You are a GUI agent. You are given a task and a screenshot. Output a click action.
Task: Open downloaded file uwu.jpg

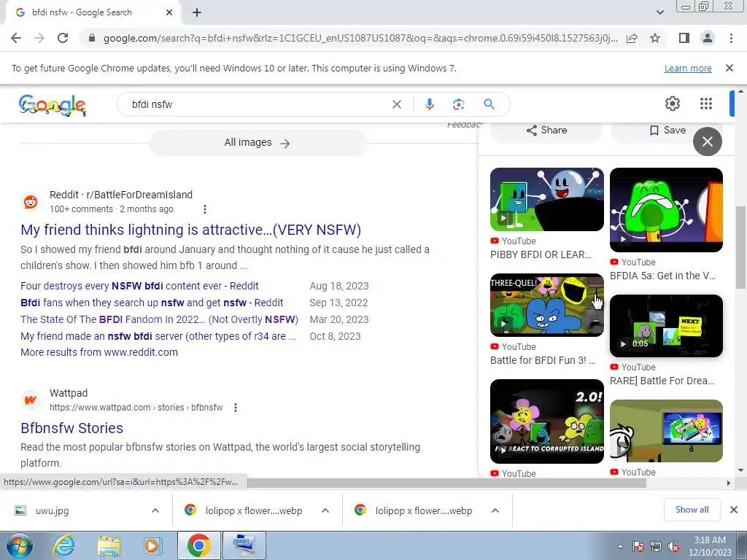pos(52,511)
